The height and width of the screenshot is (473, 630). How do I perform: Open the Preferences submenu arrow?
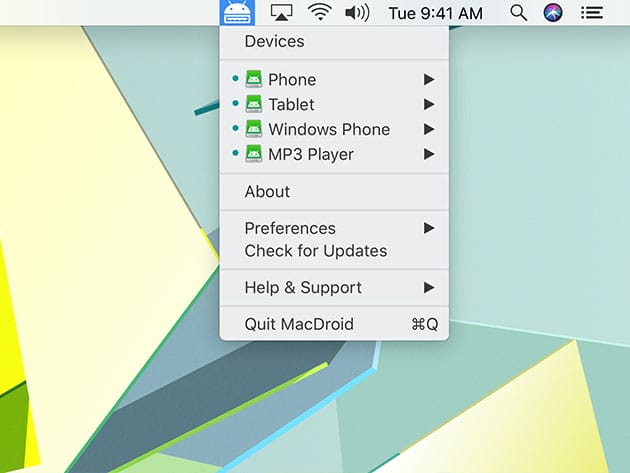coord(429,228)
